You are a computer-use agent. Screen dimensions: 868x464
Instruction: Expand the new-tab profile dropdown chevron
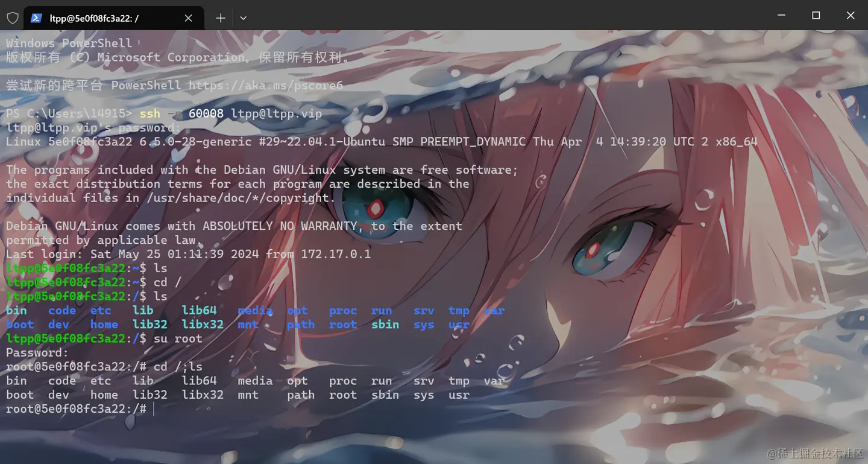(x=244, y=18)
